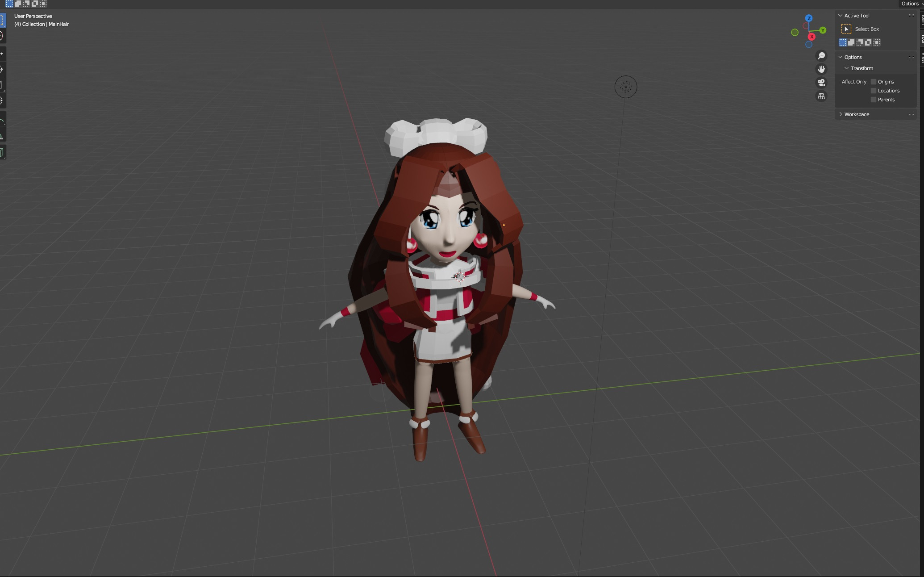Toggle camera view with camera icon
The height and width of the screenshot is (577, 924).
pyautogui.click(x=821, y=83)
